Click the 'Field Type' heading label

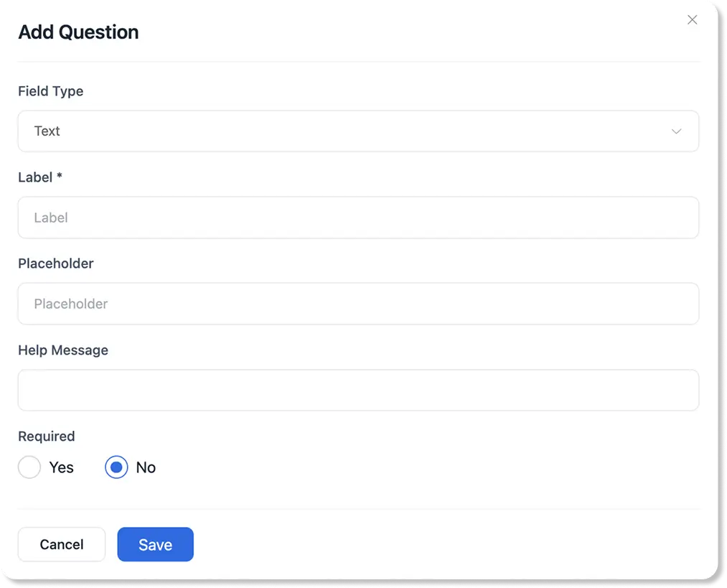50,91
